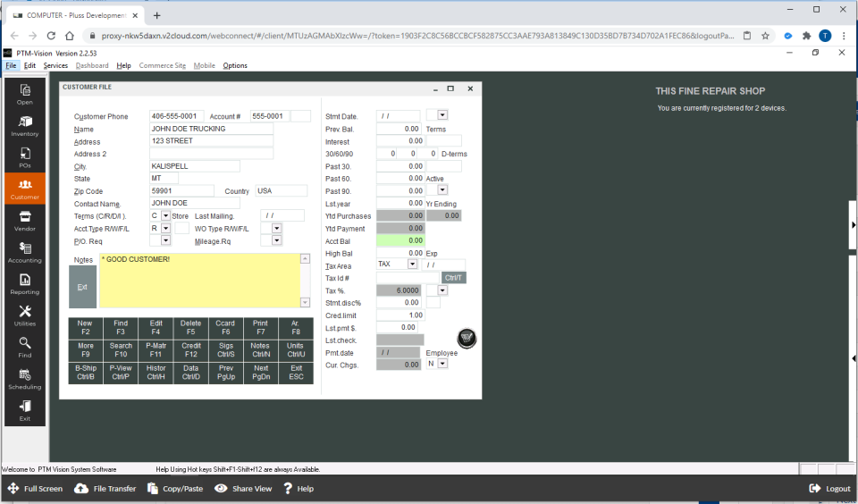
Task: Go to the browser home page
Action: [x=70, y=36]
